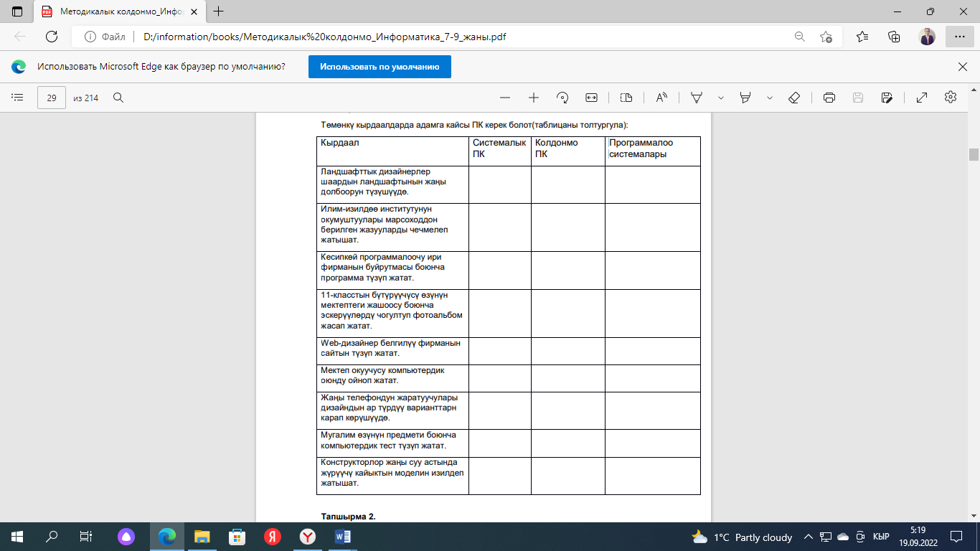This screenshot has width=980, height=551.
Task: Select the Draw pen tool
Action: 696,98
